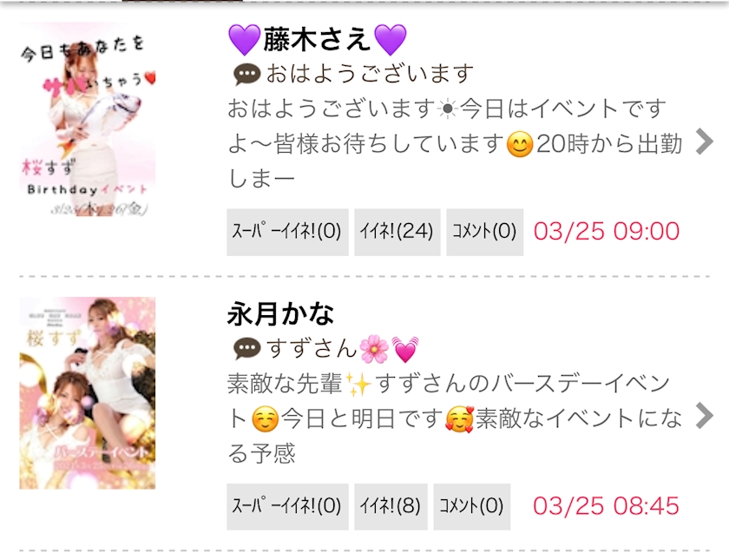
Task: Tap イイネ!(24) on 藤木さえ's post
Action: [x=397, y=232]
